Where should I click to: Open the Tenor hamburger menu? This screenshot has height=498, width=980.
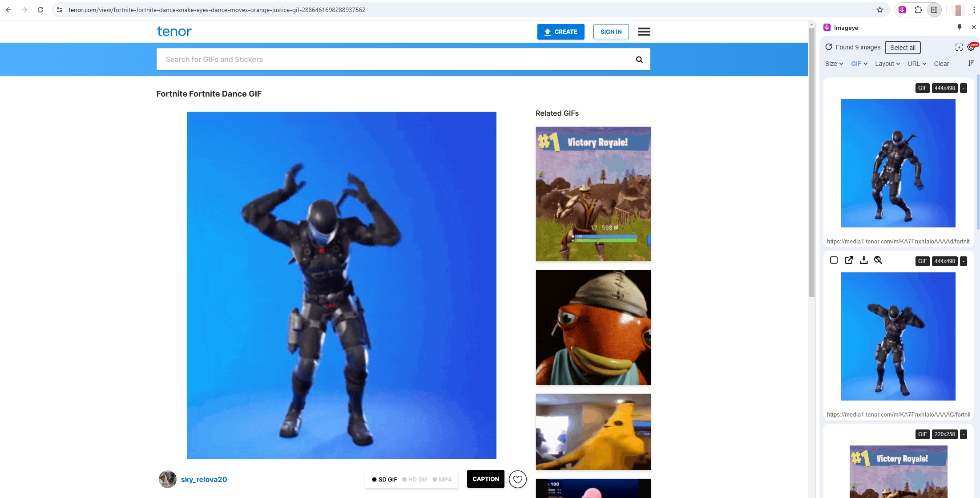(644, 32)
